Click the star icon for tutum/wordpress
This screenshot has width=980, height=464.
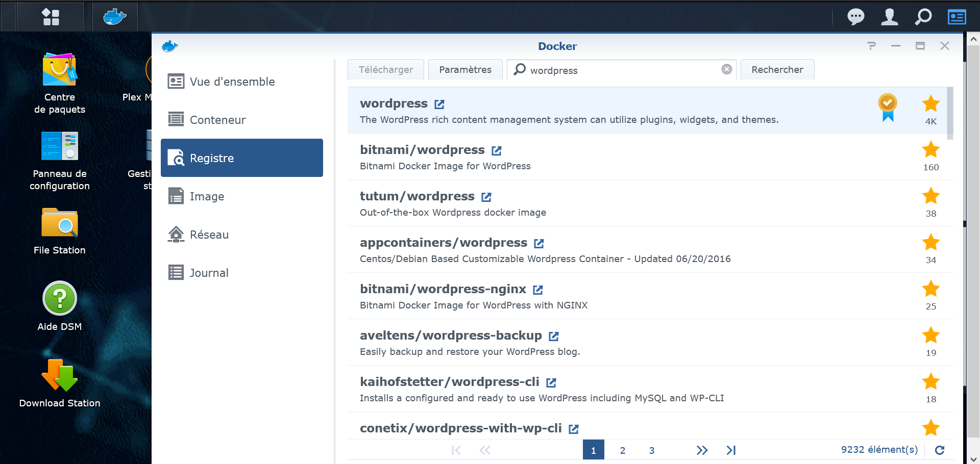[931, 196]
